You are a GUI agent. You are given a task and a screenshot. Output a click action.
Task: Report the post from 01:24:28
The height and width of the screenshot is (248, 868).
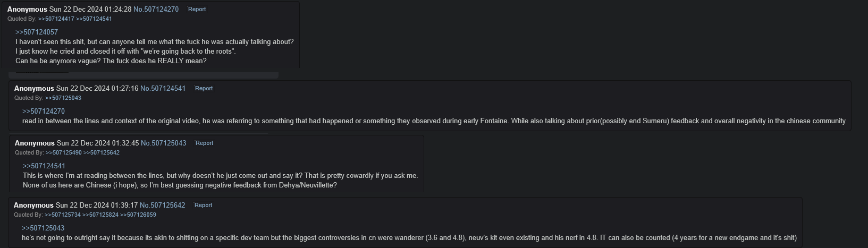pyautogui.click(x=197, y=10)
